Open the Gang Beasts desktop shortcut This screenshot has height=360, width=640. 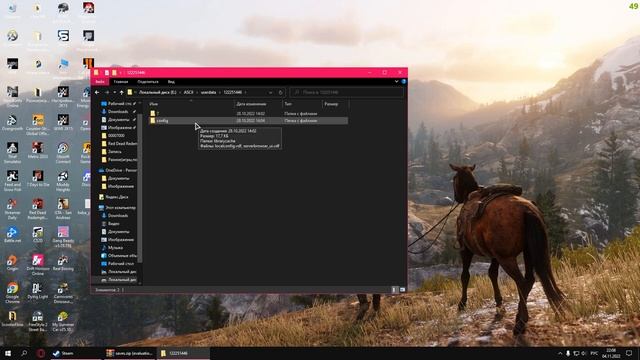63,236
